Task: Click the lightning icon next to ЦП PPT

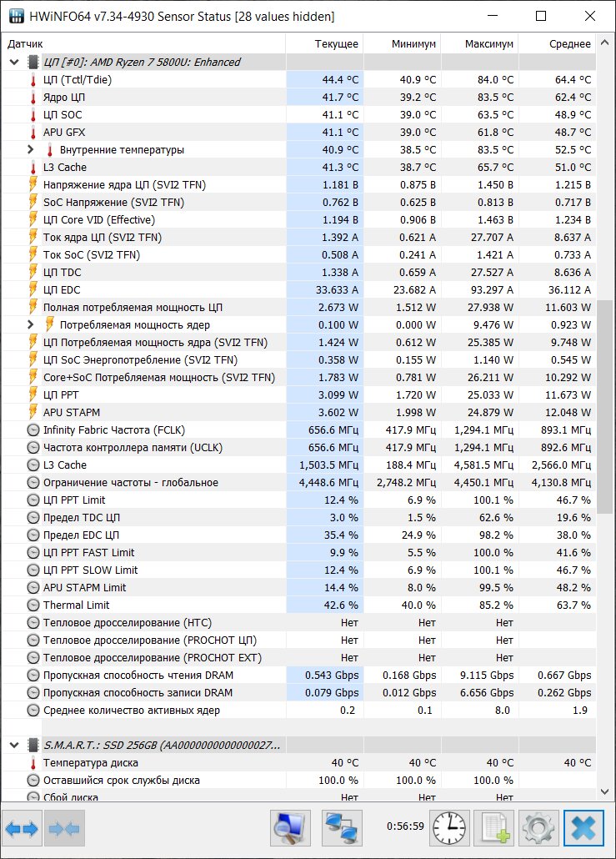Action: pos(33,395)
